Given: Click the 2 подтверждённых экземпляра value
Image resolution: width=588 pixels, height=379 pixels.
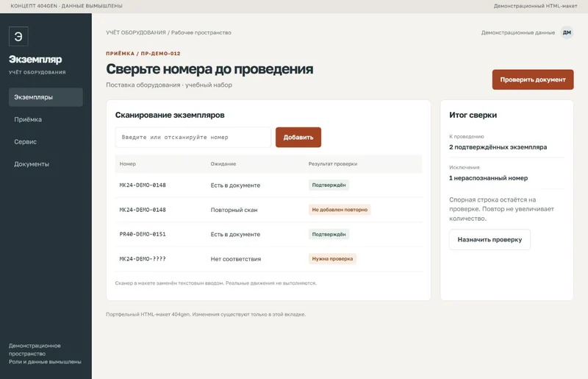Looking at the screenshot, I should pos(498,147).
